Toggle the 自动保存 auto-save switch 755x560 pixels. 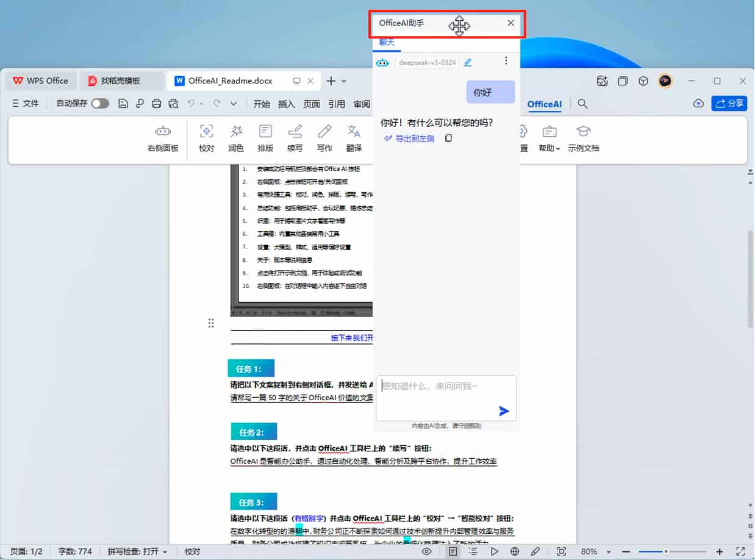[99, 104]
